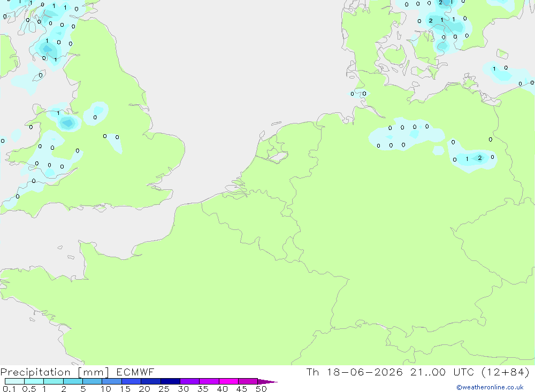Select the 35–40 mm legend color

209,381
